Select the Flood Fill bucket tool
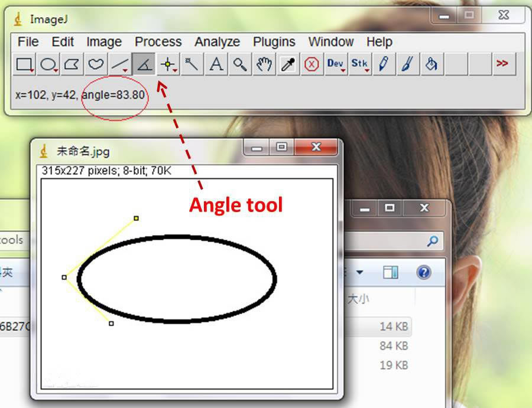This screenshot has width=532, height=408. click(x=432, y=64)
